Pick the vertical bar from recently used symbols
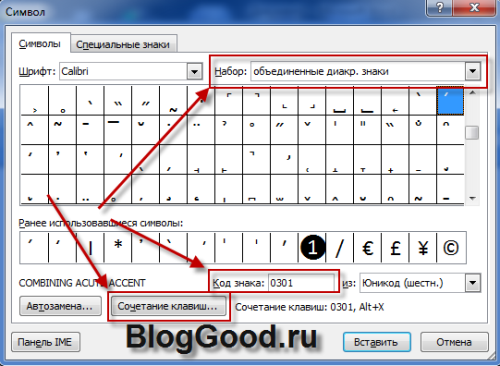The height and width of the screenshot is (366, 500). point(90,248)
